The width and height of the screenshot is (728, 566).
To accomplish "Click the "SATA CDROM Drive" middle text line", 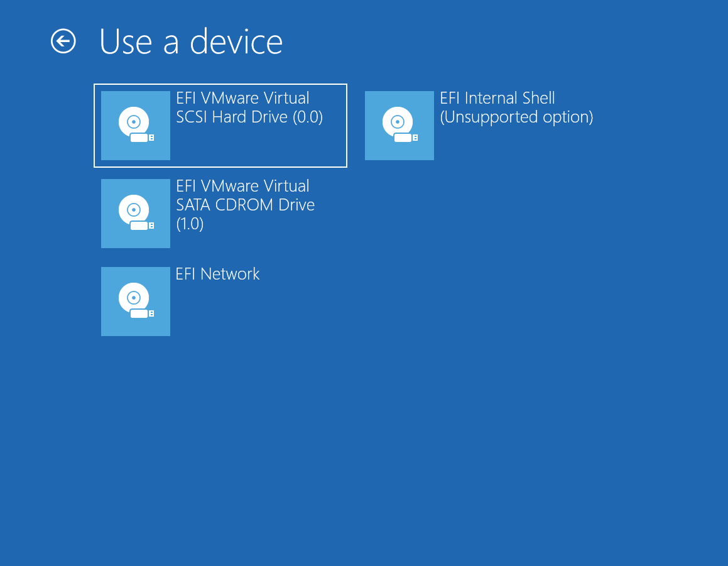I will coord(245,205).
